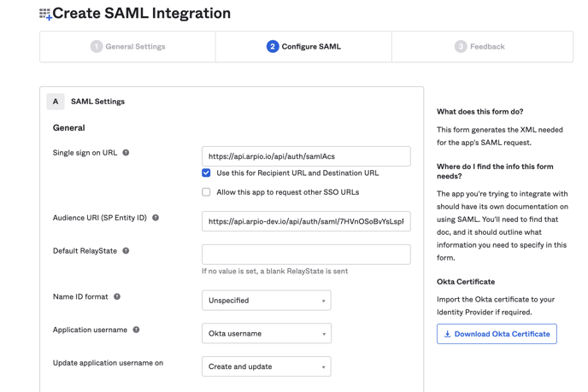Select the Configure SAML step tab
Image resolution: width=588 pixels, height=392 pixels.
303,46
